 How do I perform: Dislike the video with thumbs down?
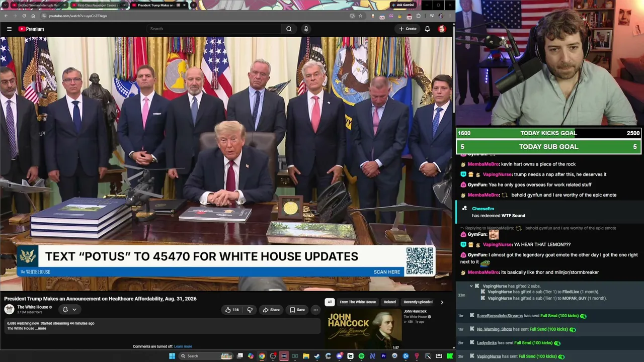click(x=250, y=310)
